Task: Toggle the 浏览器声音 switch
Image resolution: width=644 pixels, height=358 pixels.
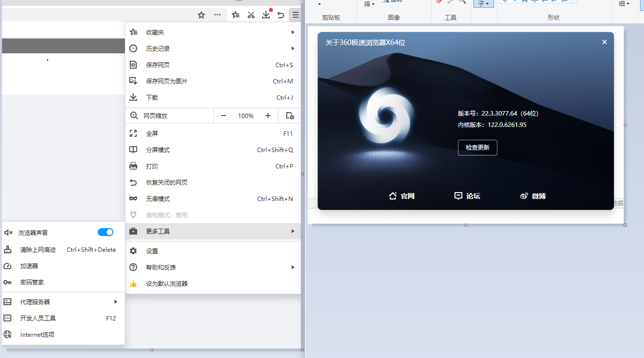Action: (106, 232)
